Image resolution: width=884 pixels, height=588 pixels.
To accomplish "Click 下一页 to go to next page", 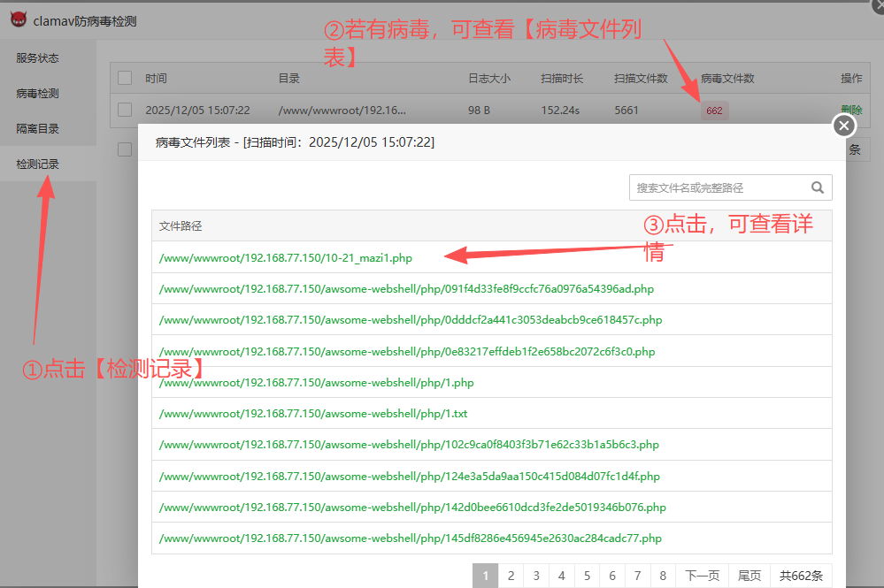I will [x=703, y=576].
